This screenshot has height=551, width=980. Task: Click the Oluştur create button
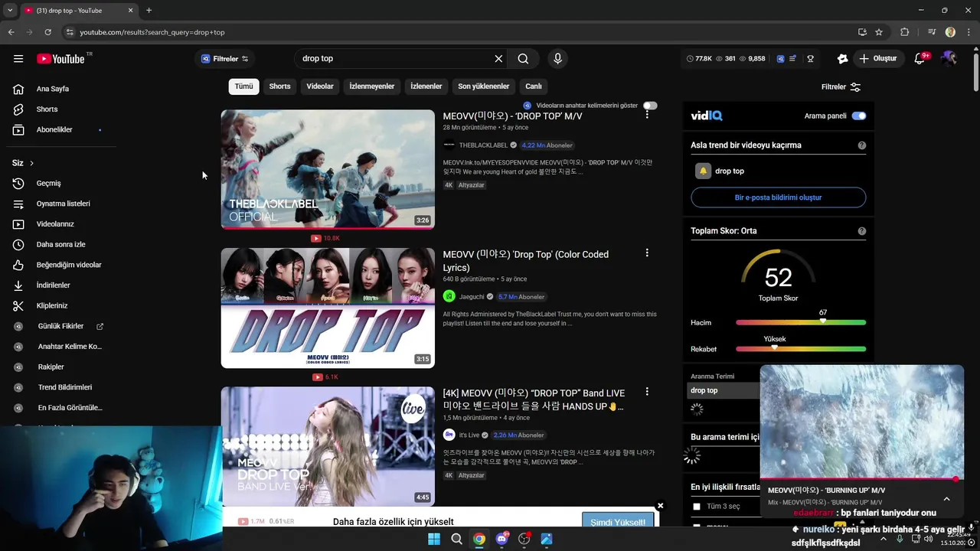coord(878,58)
